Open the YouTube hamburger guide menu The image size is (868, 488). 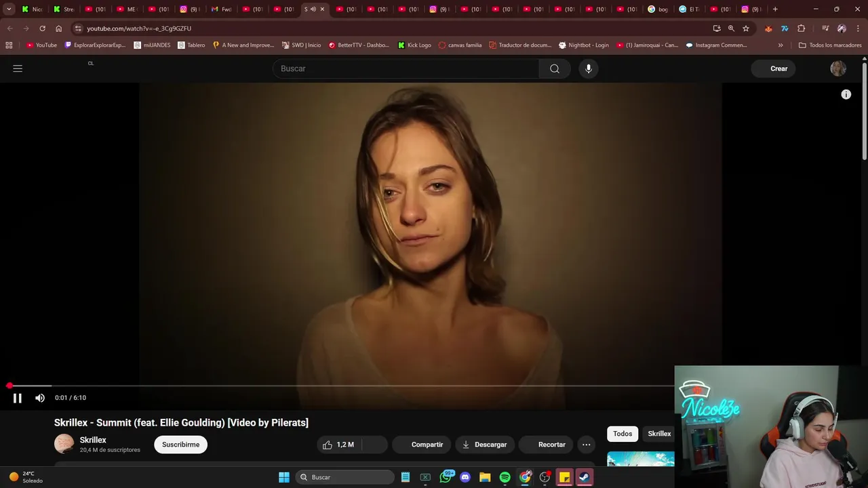[x=18, y=68]
